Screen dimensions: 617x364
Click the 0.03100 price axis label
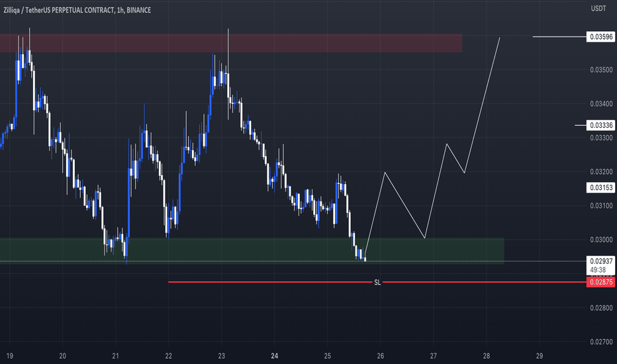point(601,205)
